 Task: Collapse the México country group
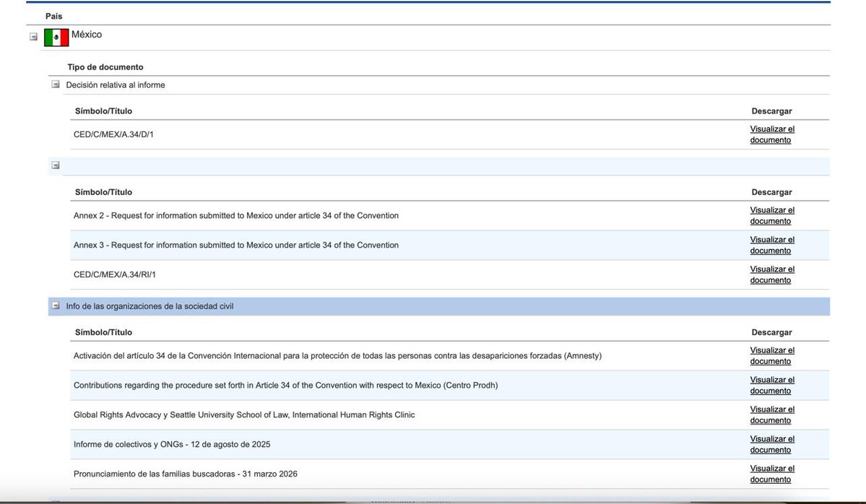coord(34,37)
